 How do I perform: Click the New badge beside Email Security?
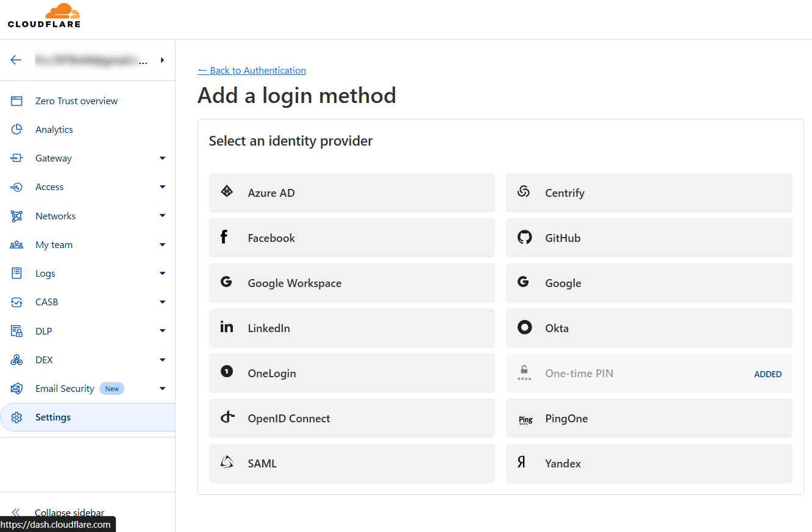click(112, 389)
